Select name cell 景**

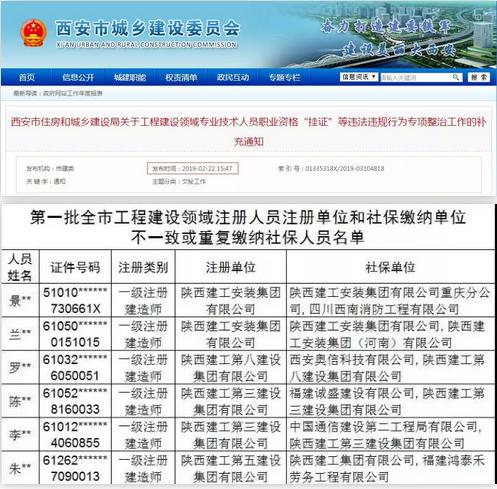click(20, 300)
